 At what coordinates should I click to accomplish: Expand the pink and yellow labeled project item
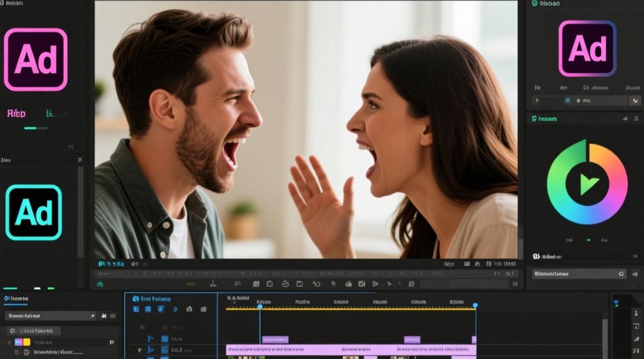pos(23,342)
